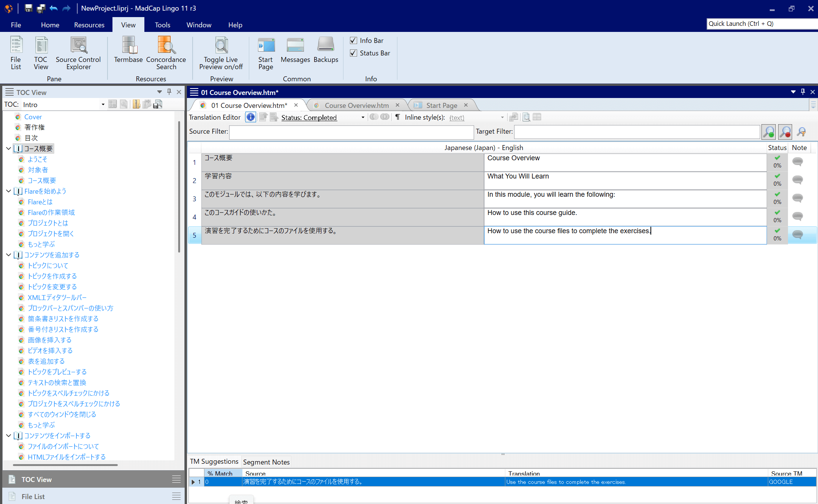Open the Messages window
Image resolution: width=818 pixels, height=504 pixels.
tap(295, 50)
